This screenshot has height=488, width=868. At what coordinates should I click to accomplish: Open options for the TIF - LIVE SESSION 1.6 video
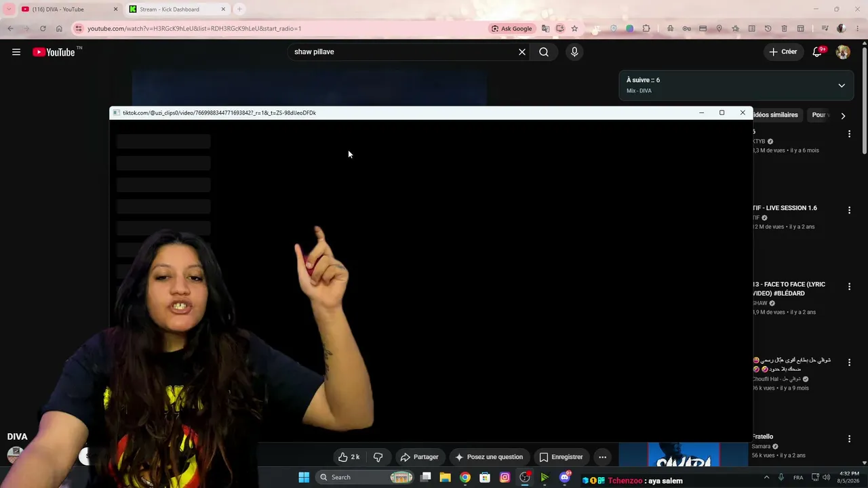tap(849, 211)
